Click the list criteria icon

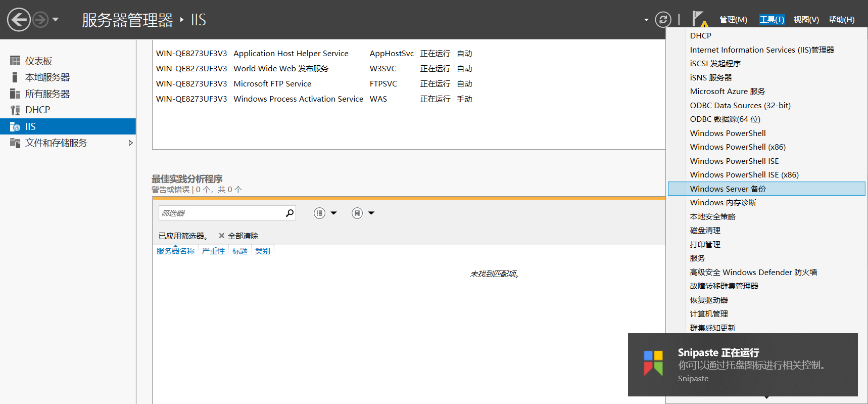click(x=319, y=213)
